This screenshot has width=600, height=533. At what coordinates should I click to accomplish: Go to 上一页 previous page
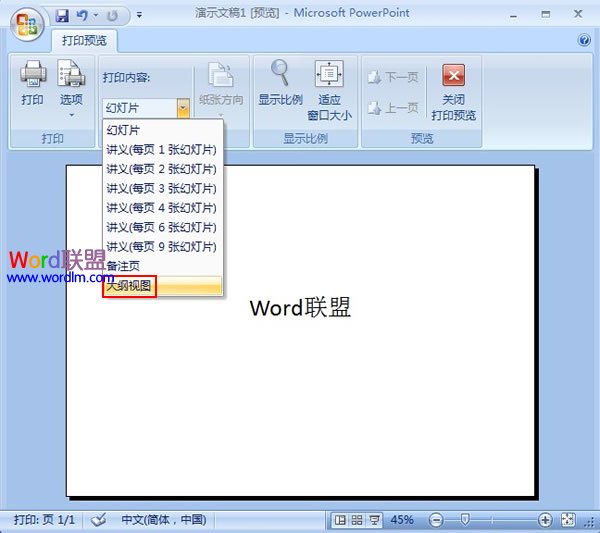393,108
